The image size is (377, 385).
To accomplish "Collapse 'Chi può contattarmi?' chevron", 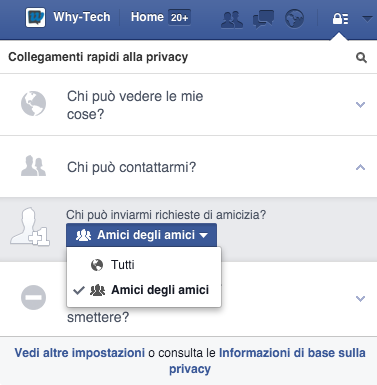I will (x=360, y=167).
